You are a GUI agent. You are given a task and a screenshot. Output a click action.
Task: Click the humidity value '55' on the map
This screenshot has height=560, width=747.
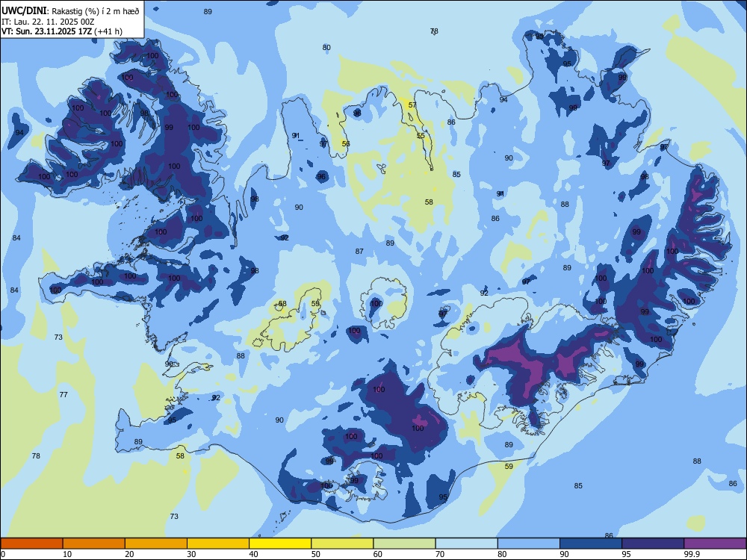pos(421,136)
